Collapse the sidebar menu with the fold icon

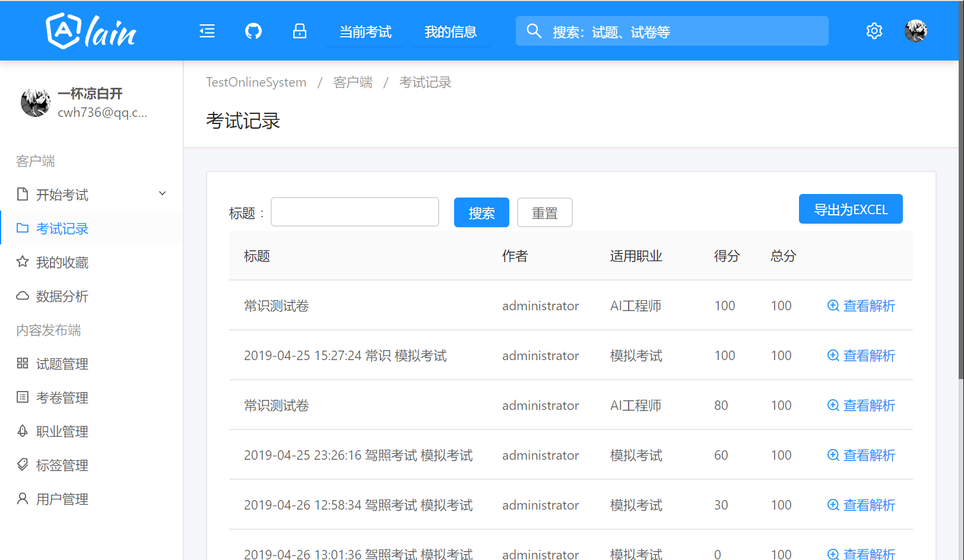click(x=207, y=31)
